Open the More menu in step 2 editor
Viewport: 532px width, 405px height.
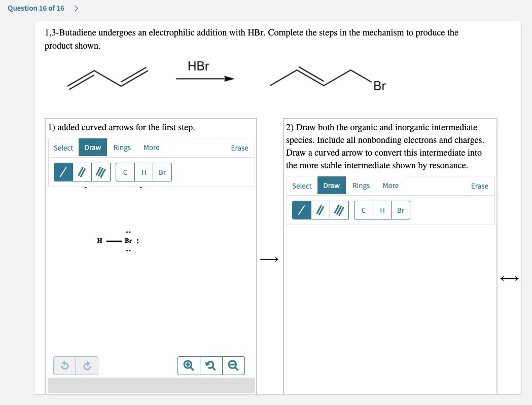(391, 186)
